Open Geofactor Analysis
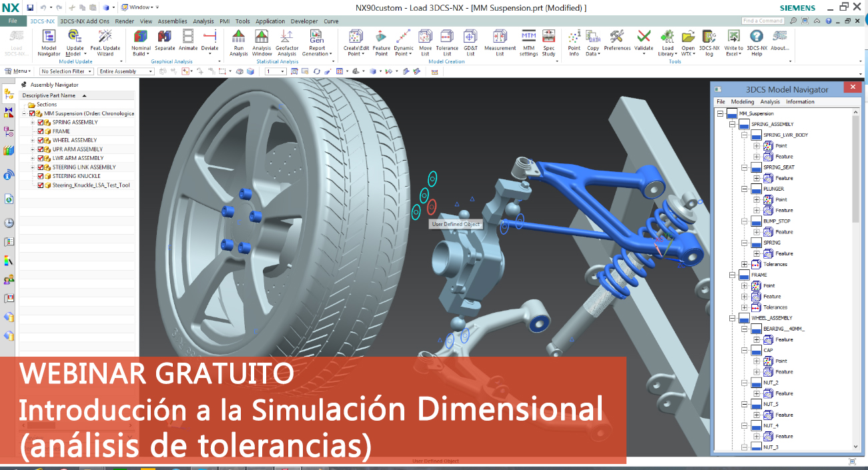The width and height of the screenshot is (868, 470). [x=287, y=42]
